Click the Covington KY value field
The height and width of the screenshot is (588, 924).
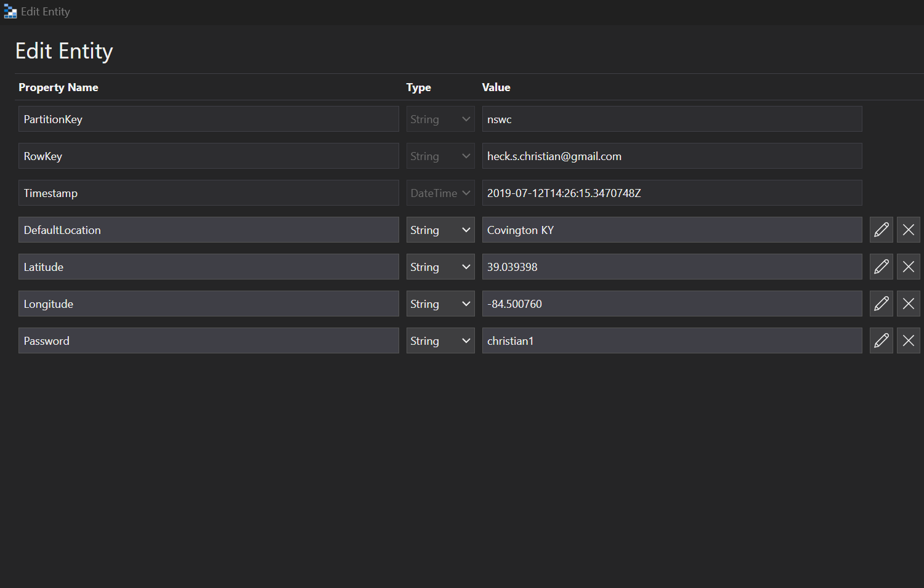coord(672,230)
